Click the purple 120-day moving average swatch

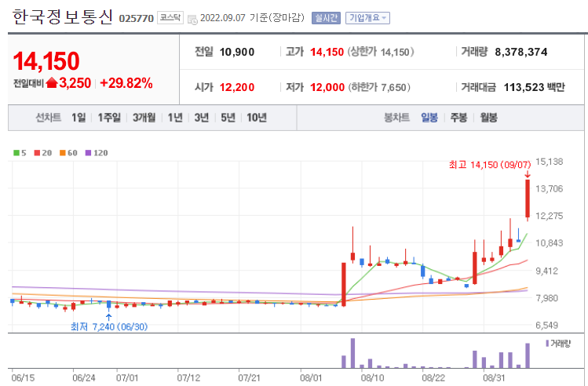click(88, 152)
